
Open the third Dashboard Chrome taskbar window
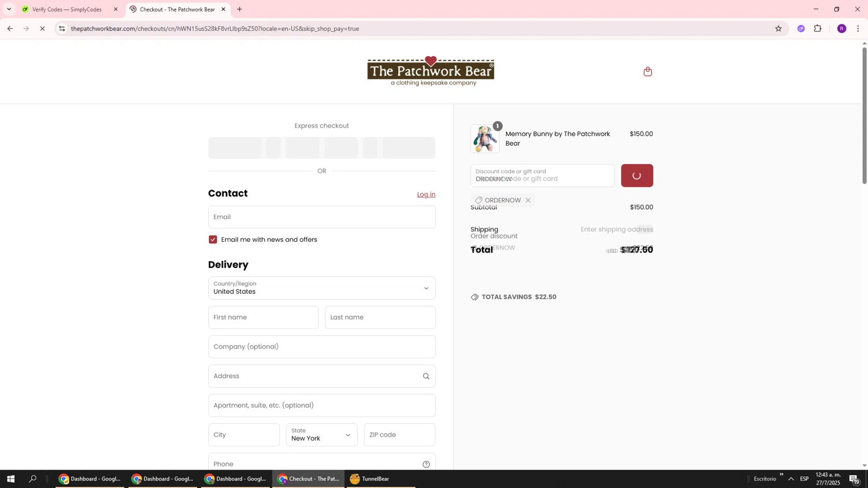[x=236, y=479]
